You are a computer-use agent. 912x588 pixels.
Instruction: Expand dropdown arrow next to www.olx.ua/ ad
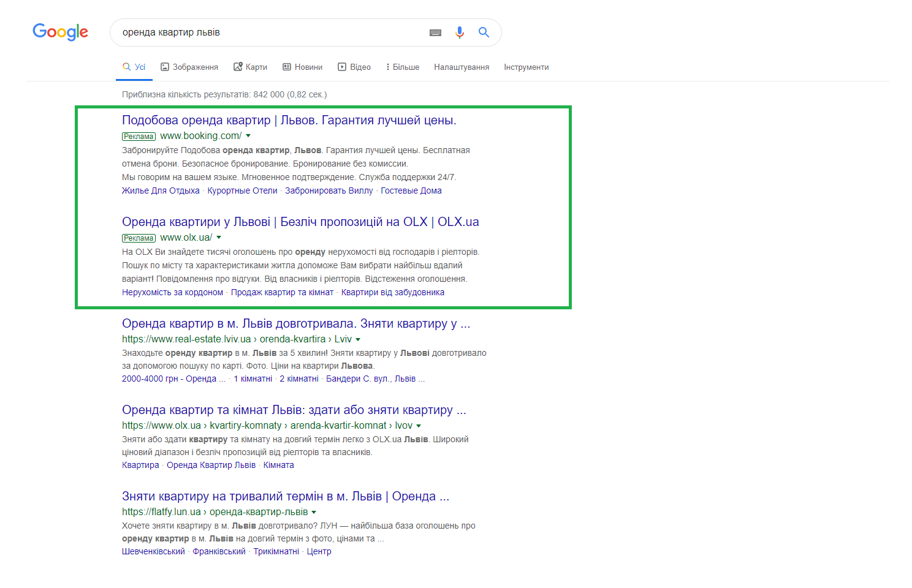pos(219,238)
